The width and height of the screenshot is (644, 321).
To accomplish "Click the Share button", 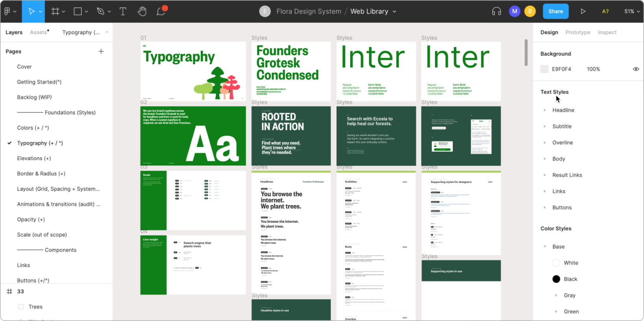I will [555, 11].
